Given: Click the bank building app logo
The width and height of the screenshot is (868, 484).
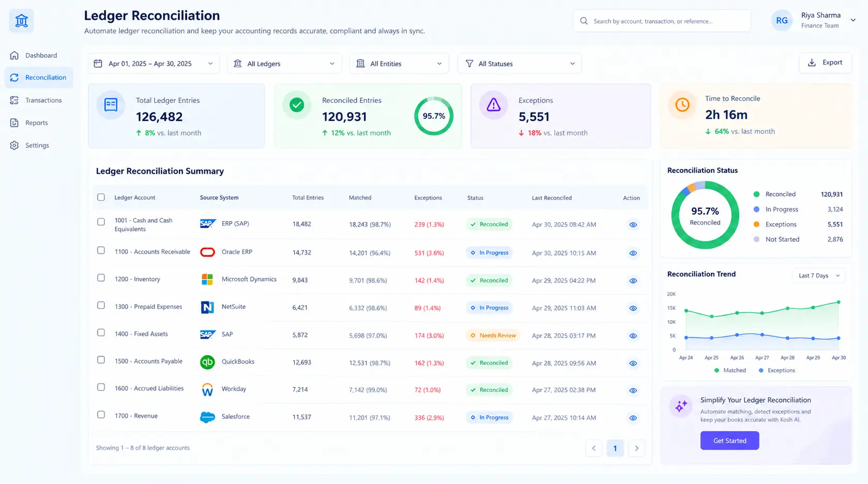Looking at the screenshot, I should click(x=21, y=21).
